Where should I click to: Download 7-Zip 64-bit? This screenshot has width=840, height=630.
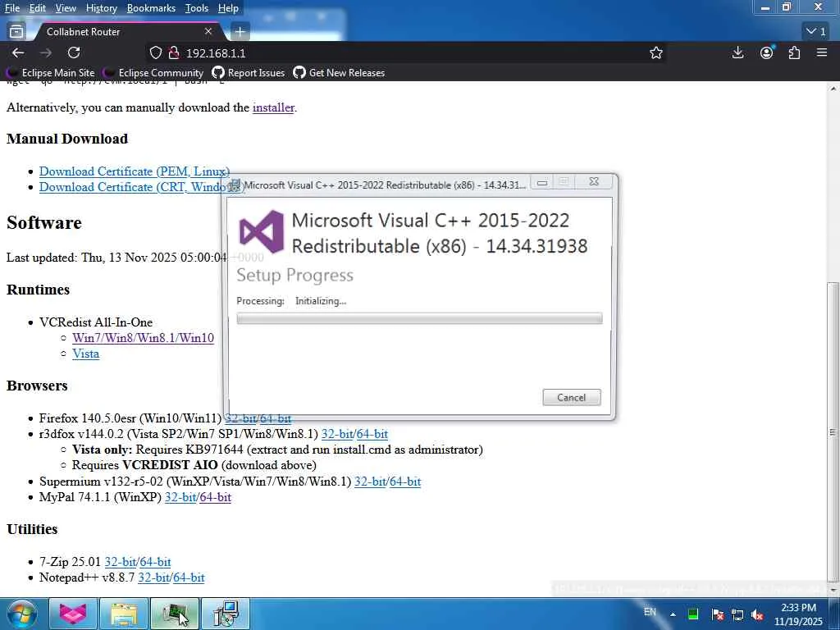click(x=155, y=562)
